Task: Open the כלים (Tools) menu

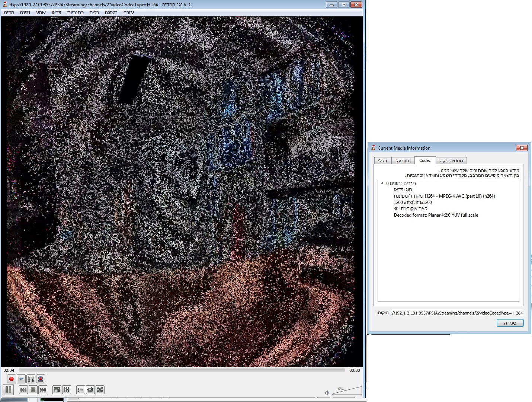Action: [x=94, y=12]
